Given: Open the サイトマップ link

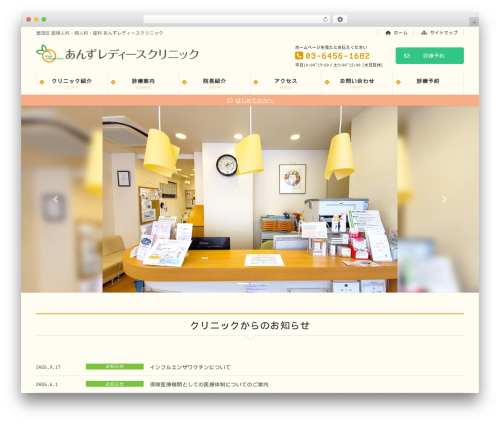Looking at the screenshot, I should coord(444,33).
